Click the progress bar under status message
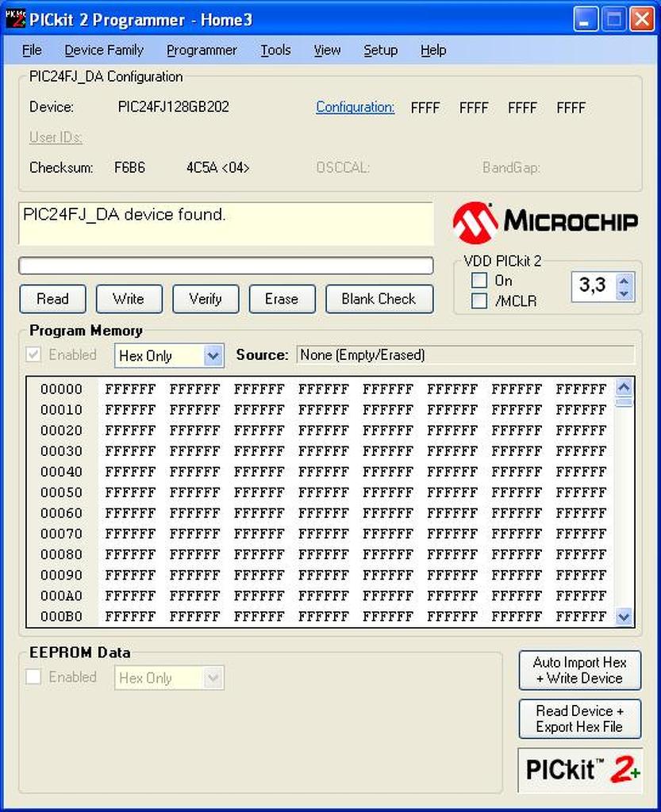This screenshot has height=812, width=661. pyautogui.click(x=226, y=266)
